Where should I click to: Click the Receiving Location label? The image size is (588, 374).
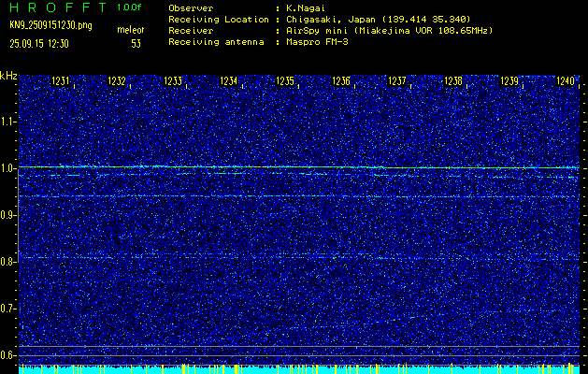219,19
